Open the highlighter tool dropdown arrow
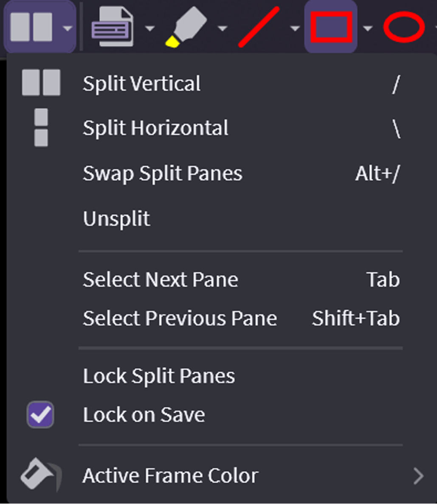 [222, 28]
